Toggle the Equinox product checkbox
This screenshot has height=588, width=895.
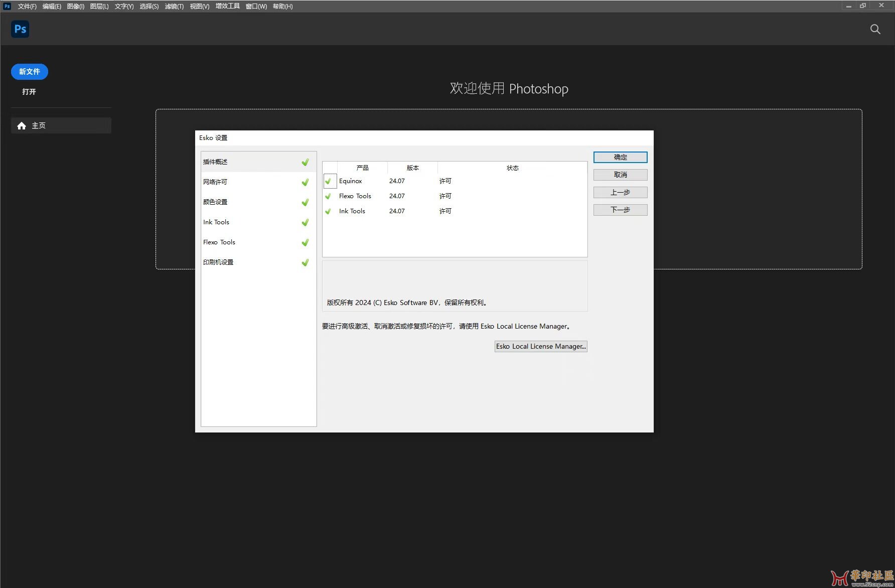[x=328, y=181]
